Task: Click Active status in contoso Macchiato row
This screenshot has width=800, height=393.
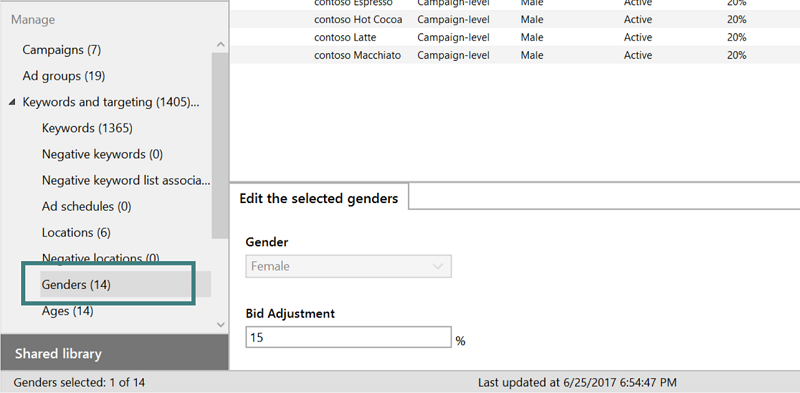Action: tap(638, 55)
